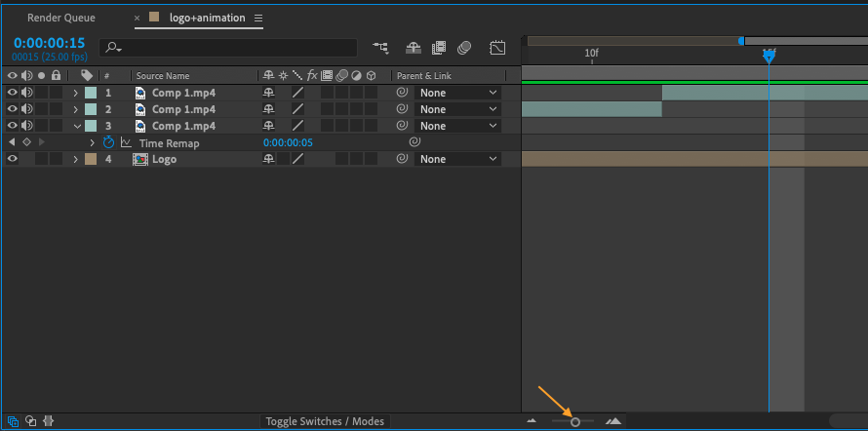Mute audio of layer 2 Comp 1.mp4
The height and width of the screenshot is (431, 868).
coord(27,109)
